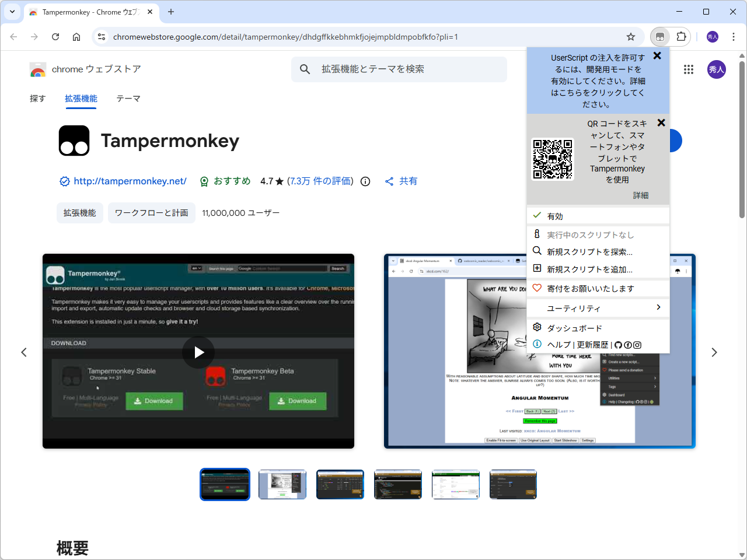Open the Google apps grid icon
The height and width of the screenshot is (560, 747).
(689, 69)
